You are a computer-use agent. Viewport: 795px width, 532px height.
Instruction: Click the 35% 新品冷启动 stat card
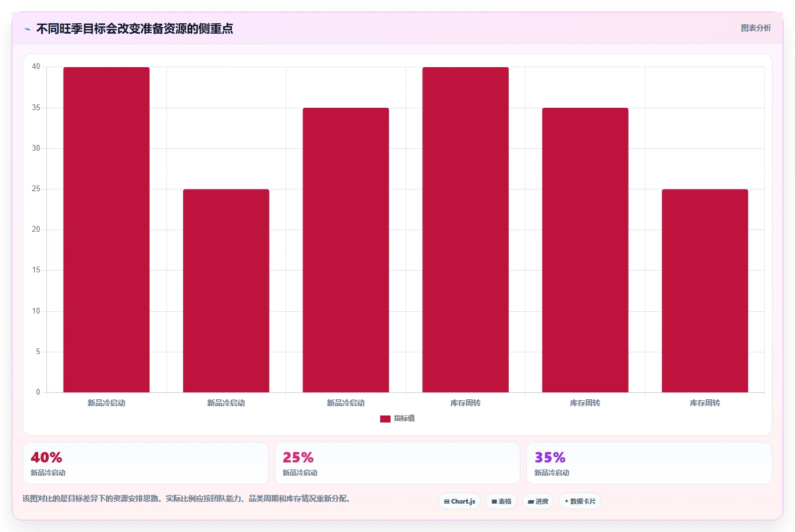click(x=649, y=463)
